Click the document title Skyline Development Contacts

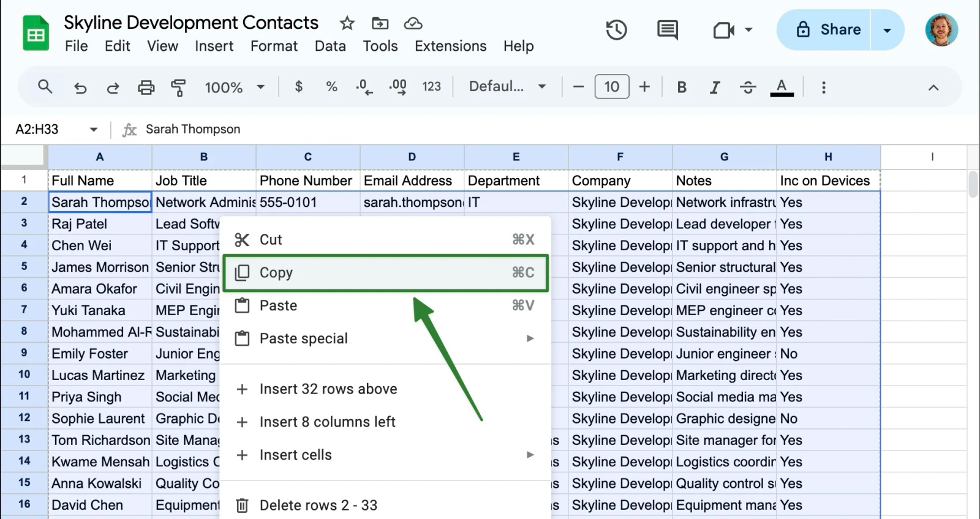coord(191,23)
